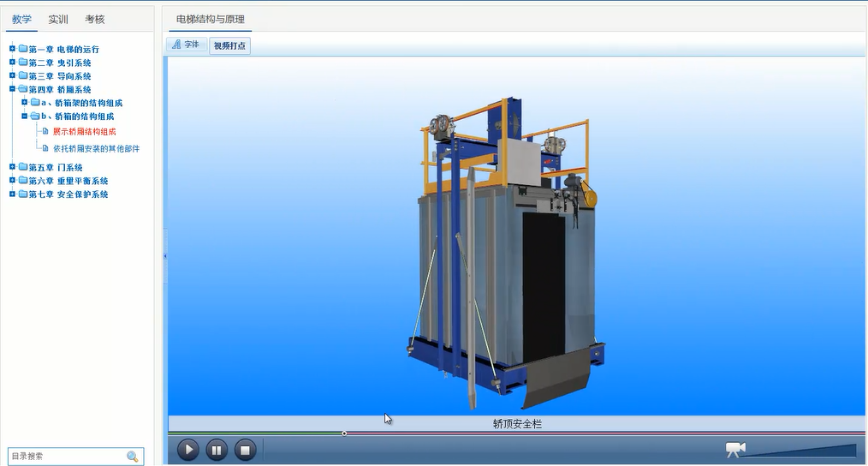Image resolution: width=868 pixels, height=466 pixels.
Task: Click the document icon beside 依托轿厢安装的其他部件
Action: coord(45,148)
